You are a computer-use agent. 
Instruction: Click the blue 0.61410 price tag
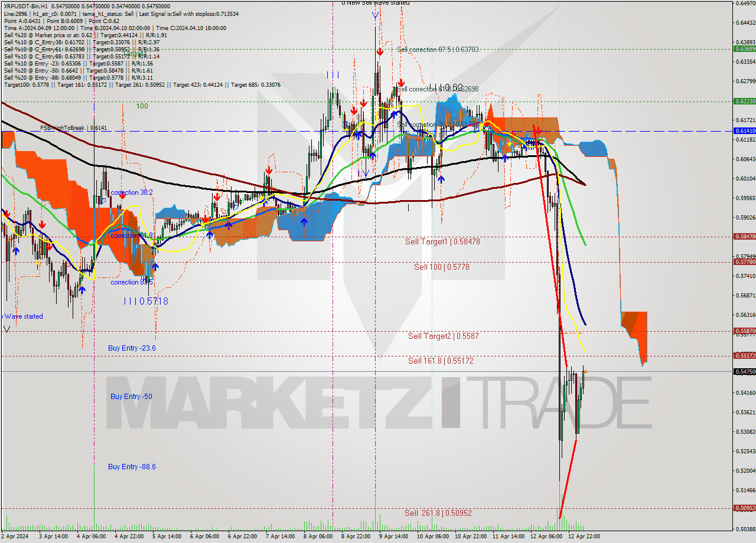click(x=744, y=131)
